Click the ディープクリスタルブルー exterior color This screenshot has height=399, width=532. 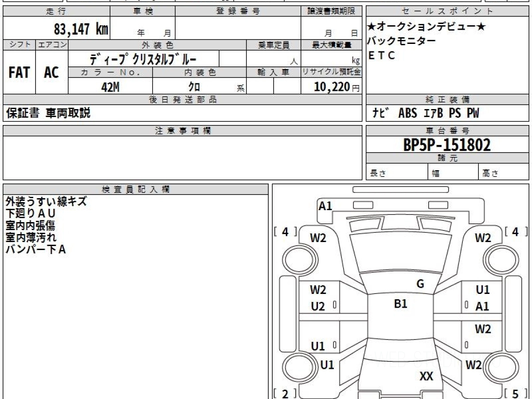[x=143, y=59]
